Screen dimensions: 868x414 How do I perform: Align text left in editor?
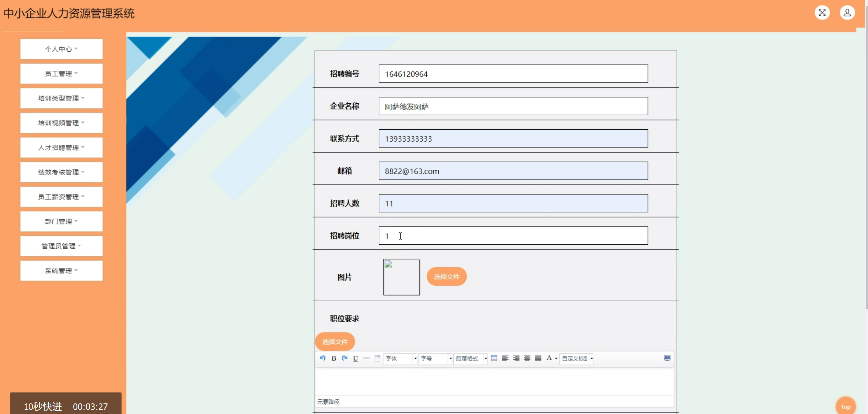505,358
